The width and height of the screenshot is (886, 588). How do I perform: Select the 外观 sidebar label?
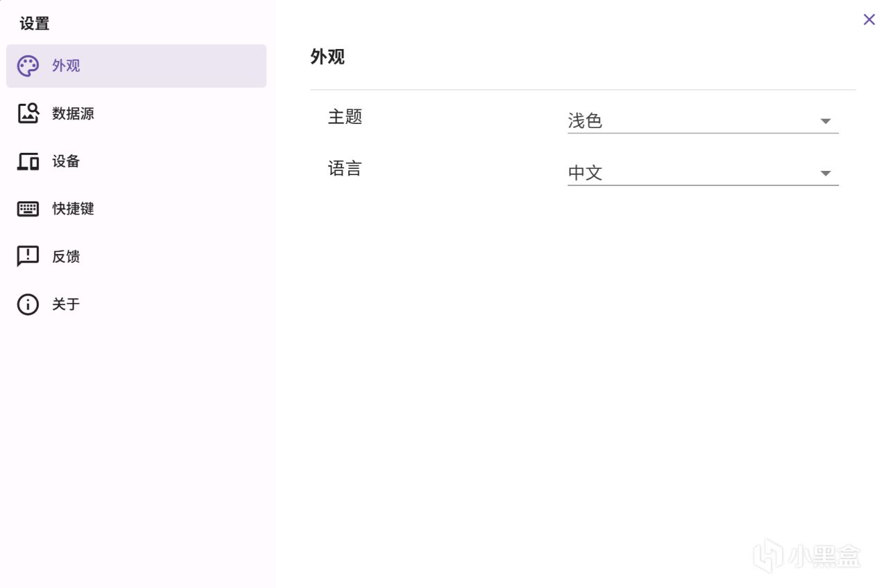point(66,66)
